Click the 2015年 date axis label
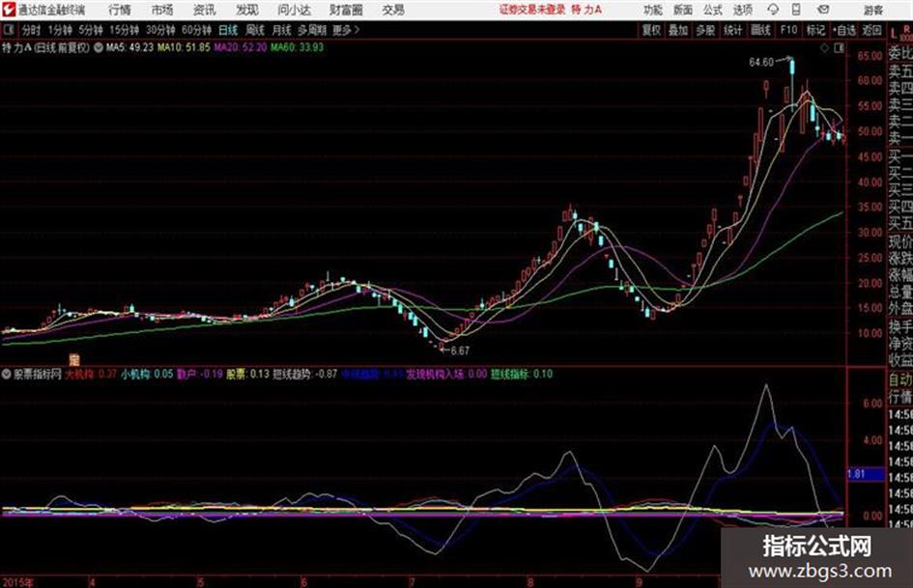Viewport: 913px width, 588px height. (18, 582)
